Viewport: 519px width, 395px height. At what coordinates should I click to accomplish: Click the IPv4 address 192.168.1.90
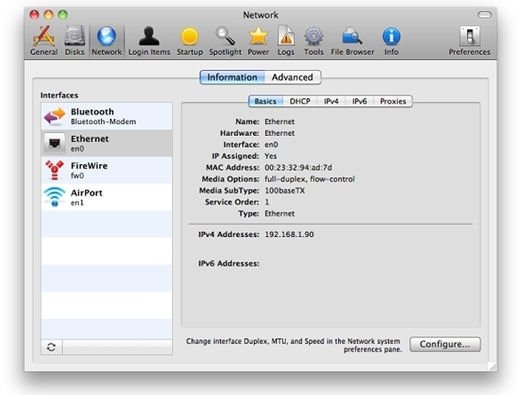289,234
